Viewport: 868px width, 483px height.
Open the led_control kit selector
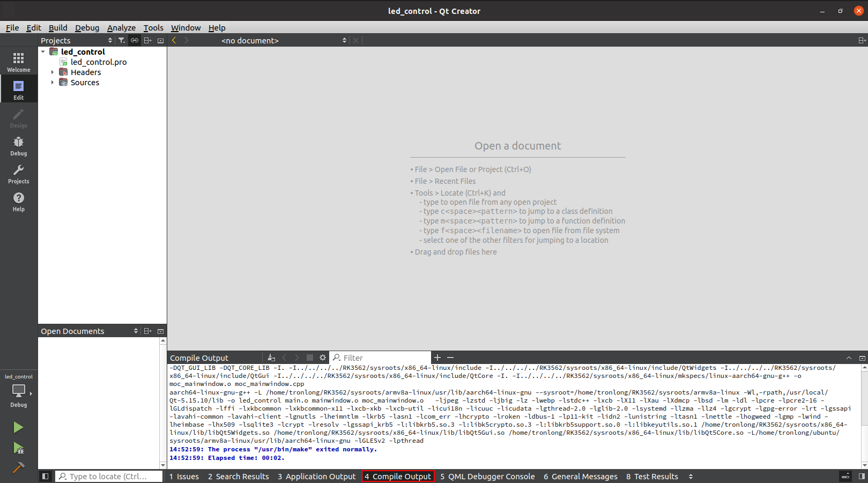pyautogui.click(x=19, y=391)
